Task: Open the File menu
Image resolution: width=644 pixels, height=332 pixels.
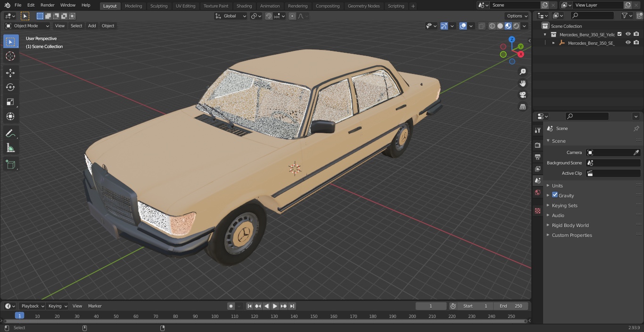Action: [18, 5]
